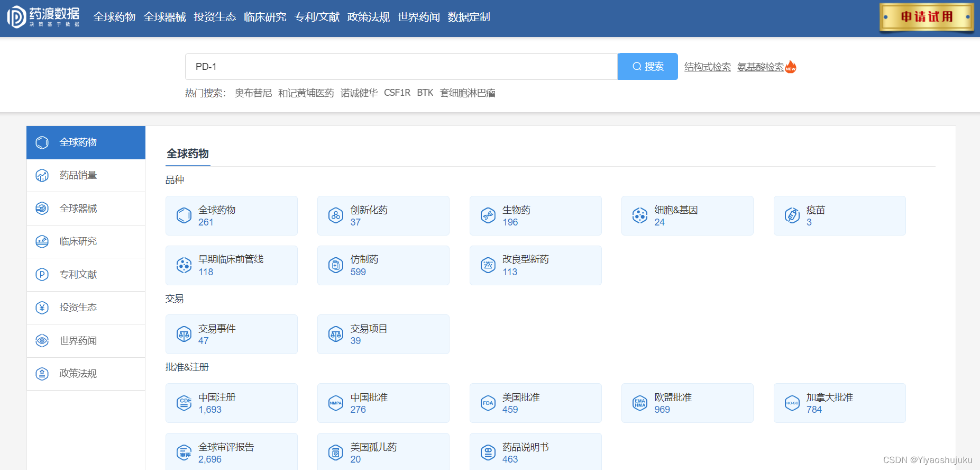Open 专利/文献 in the top navigation
The image size is (980, 470).
pos(317,17)
